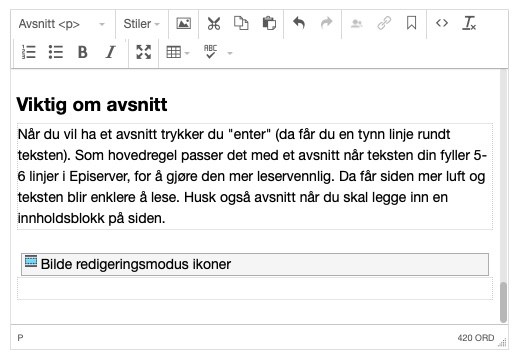Click the empty paragraph below the image block
Viewport: 517px width, 364px height.
[255, 288]
